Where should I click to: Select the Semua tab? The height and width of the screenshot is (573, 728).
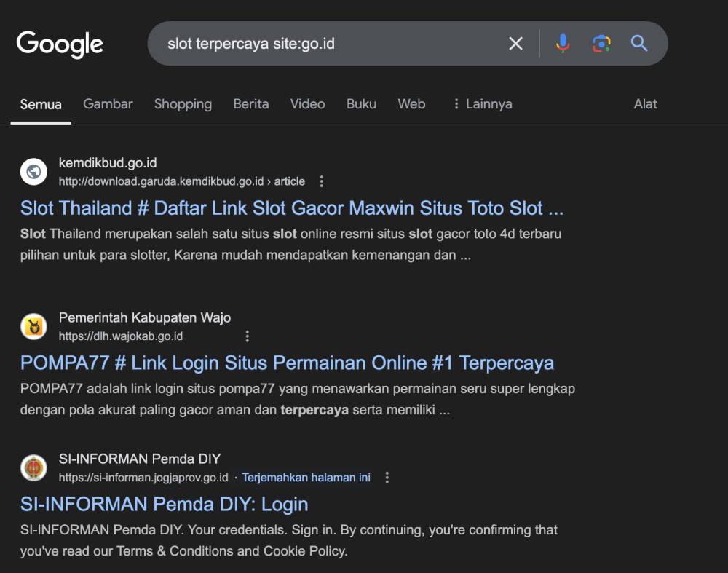pyautogui.click(x=41, y=104)
